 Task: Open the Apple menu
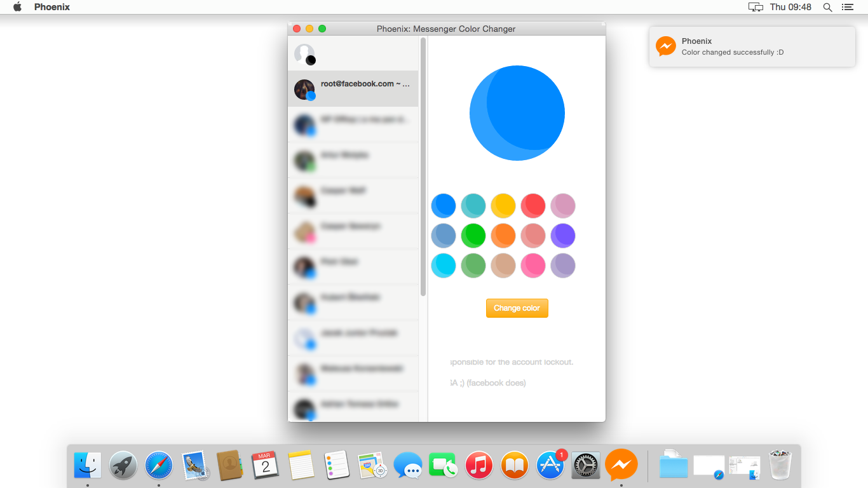[17, 7]
